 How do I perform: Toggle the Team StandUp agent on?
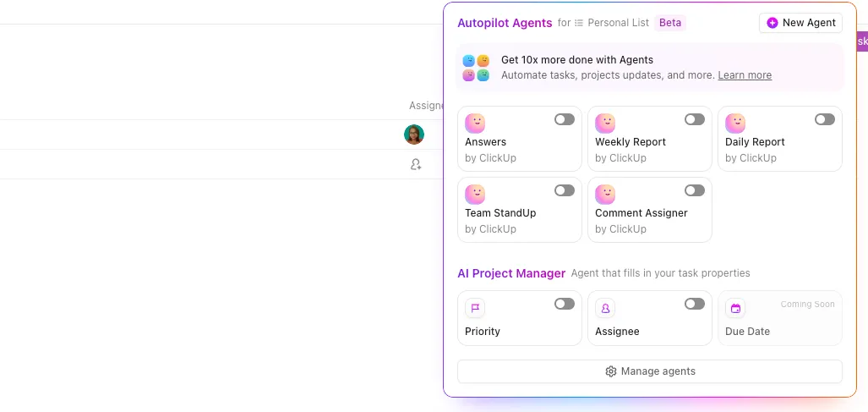(x=565, y=190)
